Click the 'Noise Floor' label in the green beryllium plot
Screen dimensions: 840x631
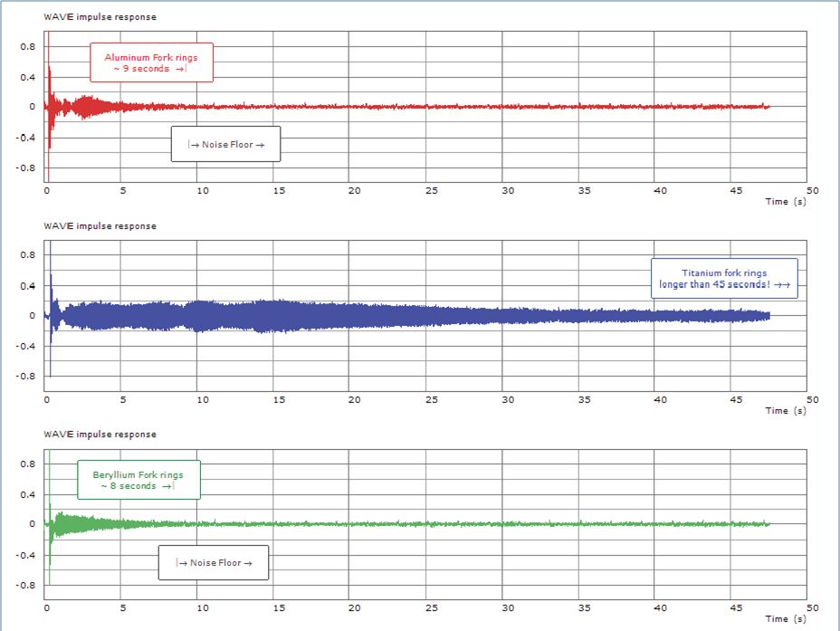(214, 562)
